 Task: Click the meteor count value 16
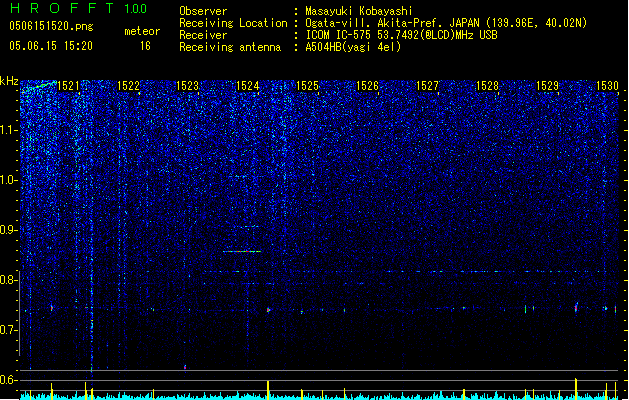pyautogui.click(x=145, y=46)
